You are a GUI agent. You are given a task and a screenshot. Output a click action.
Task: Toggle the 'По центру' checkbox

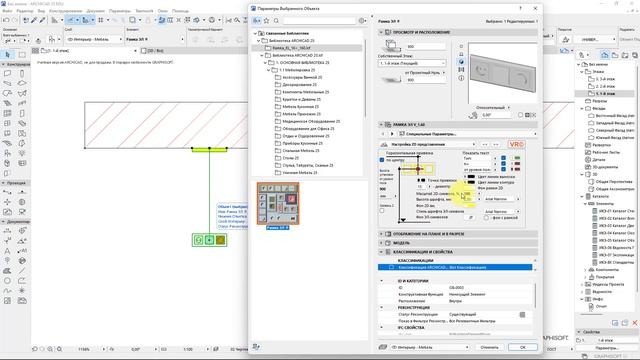(x=382, y=160)
